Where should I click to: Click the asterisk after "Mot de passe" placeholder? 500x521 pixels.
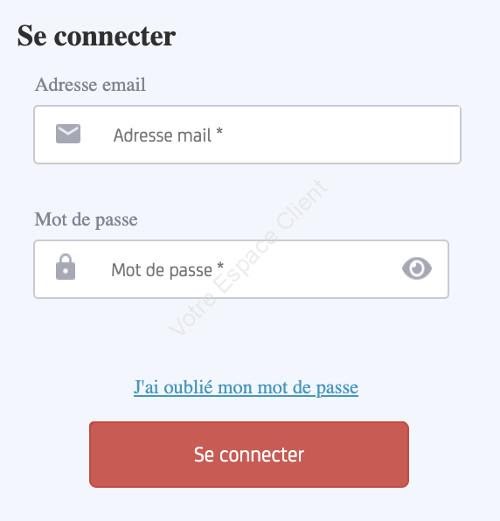point(220,266)
